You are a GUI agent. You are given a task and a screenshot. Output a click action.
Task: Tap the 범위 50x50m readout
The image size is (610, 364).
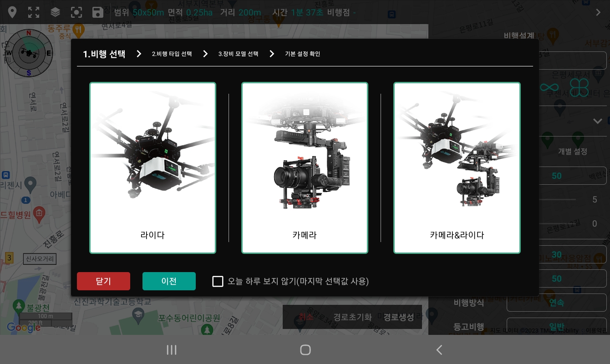(x=139, y=12)
